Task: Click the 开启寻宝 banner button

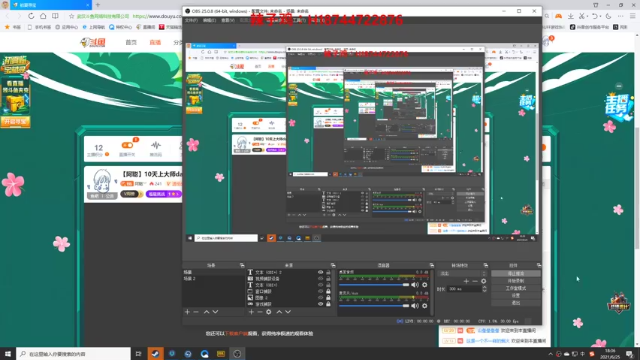Action: point(15,122)
